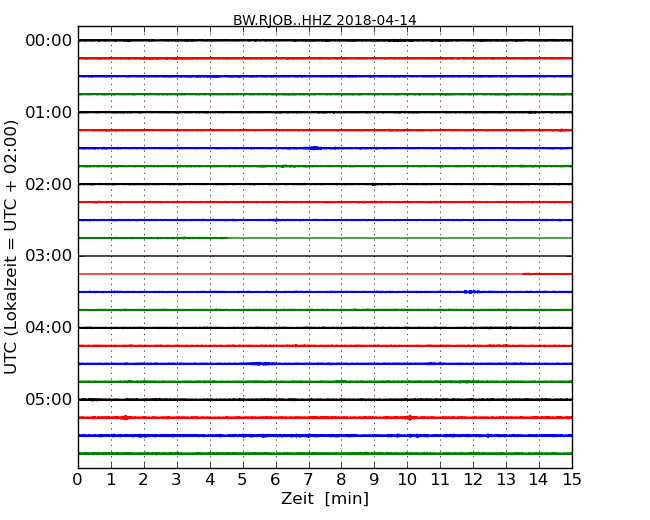Click the x-axis tick label 10
This screenshot has width=650, height=520.
coord(407,480)
